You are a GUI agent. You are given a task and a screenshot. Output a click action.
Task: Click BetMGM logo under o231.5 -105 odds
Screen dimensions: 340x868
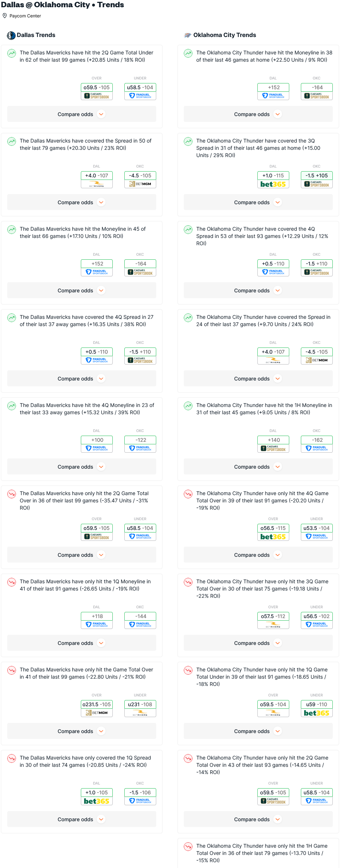pyautogui.click(x=97, y=713)
